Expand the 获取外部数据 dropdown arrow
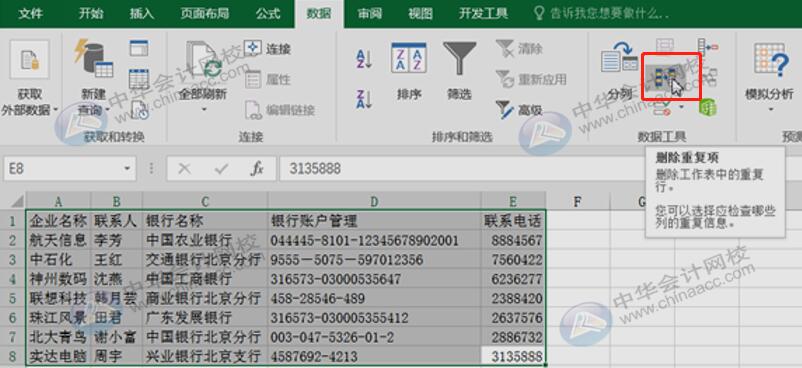The width and height of the screenshot is (802, 368). (55, 110)
